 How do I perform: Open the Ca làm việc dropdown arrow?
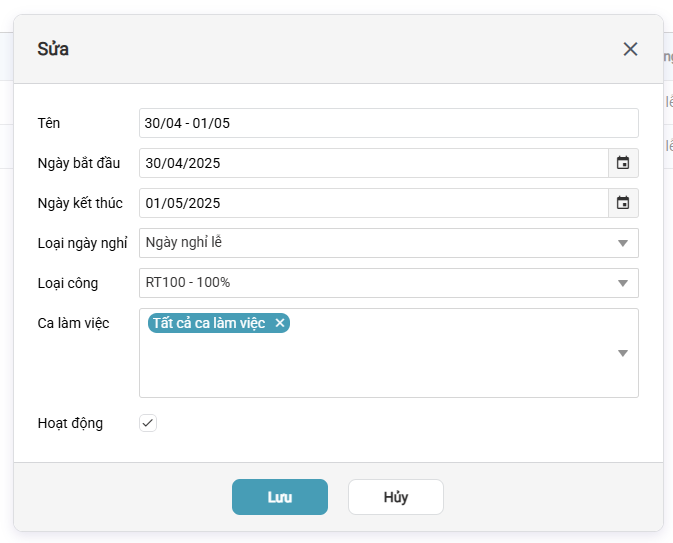pyautogui.click(x=622, y=353)
